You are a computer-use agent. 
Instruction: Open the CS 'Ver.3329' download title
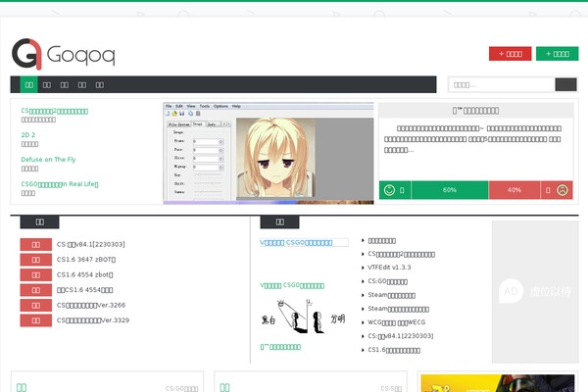click(x=93, y=320)
